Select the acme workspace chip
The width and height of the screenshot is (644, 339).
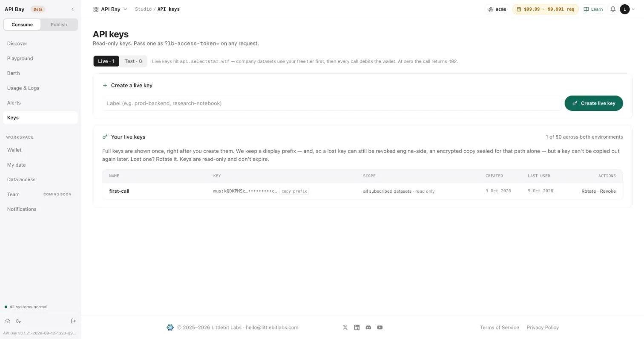click(497, 9)
